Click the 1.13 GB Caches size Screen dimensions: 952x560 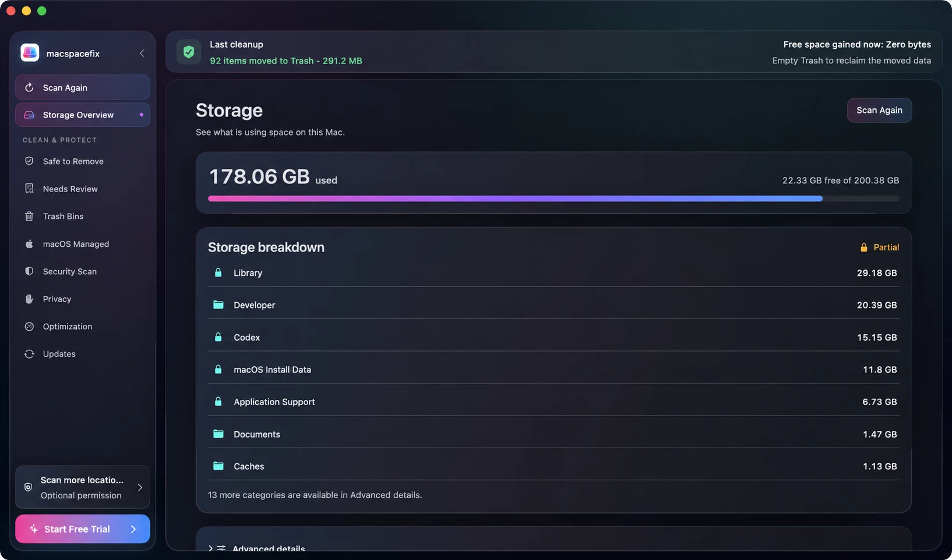[x=880, y=466]
